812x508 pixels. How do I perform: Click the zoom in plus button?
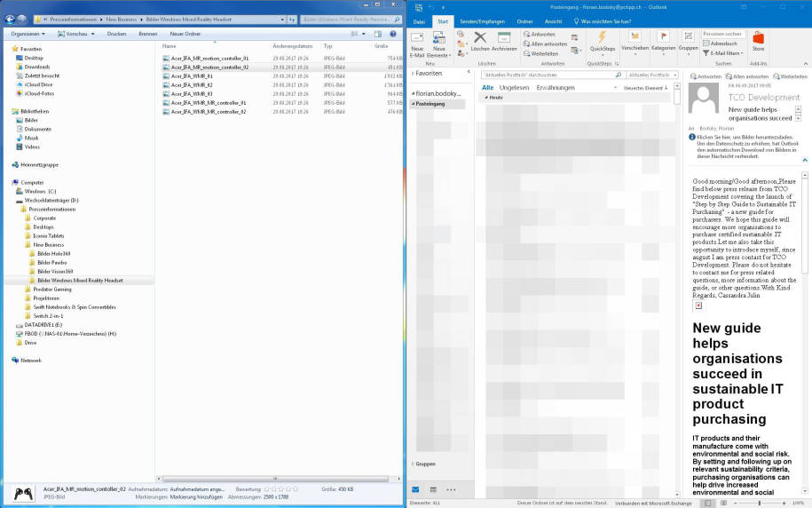point(784,503)
